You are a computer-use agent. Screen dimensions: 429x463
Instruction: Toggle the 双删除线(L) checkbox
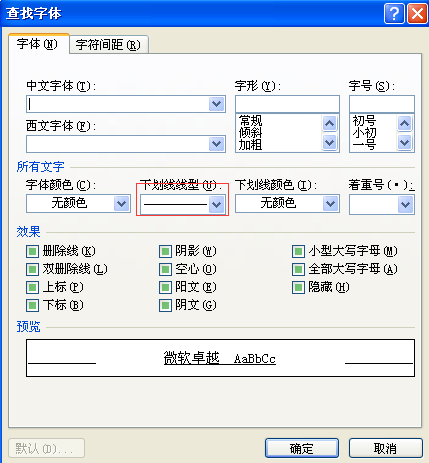pyautogui.click(x=32, y=269)
